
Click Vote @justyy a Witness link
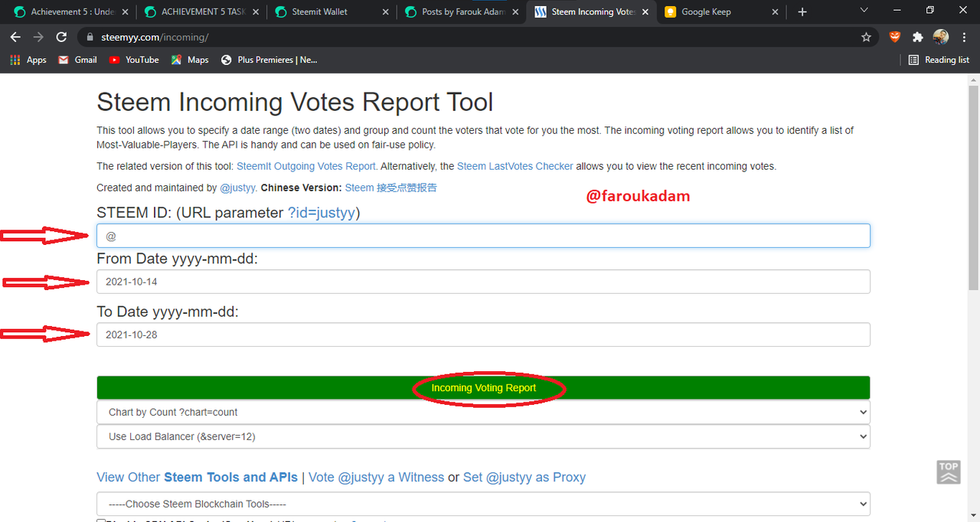tap(376, 477)
